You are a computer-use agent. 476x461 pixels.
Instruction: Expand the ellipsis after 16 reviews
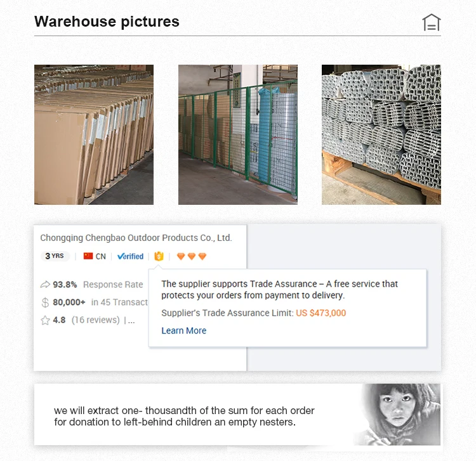pyautogui.click(x=131, y=320)
